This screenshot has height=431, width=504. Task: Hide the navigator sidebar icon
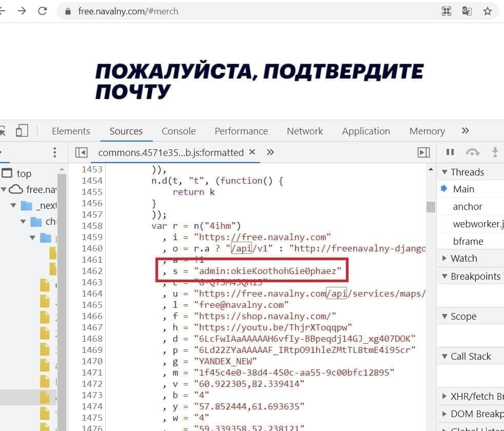pyautogui.click(x=81, y=152)
